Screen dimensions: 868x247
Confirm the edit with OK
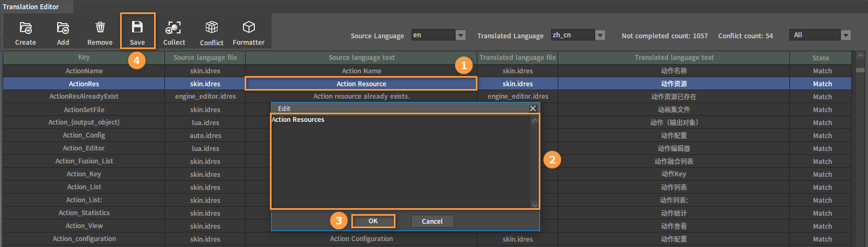(373, 221)
